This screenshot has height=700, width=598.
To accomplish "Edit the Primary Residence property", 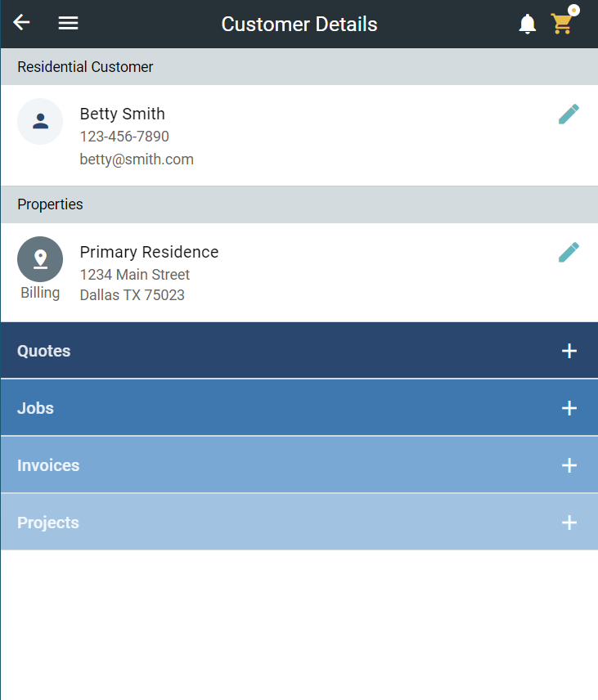I will coord(569,252).
